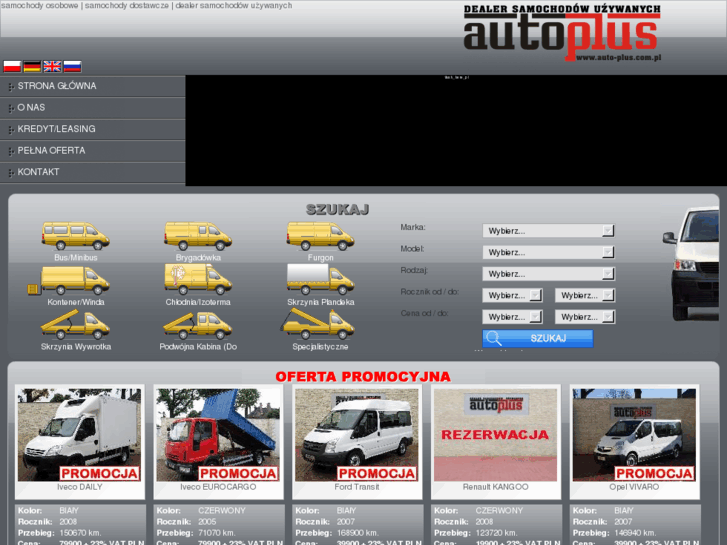
Task: Click the Renault KANGOO title link
Action: [495, 487]
